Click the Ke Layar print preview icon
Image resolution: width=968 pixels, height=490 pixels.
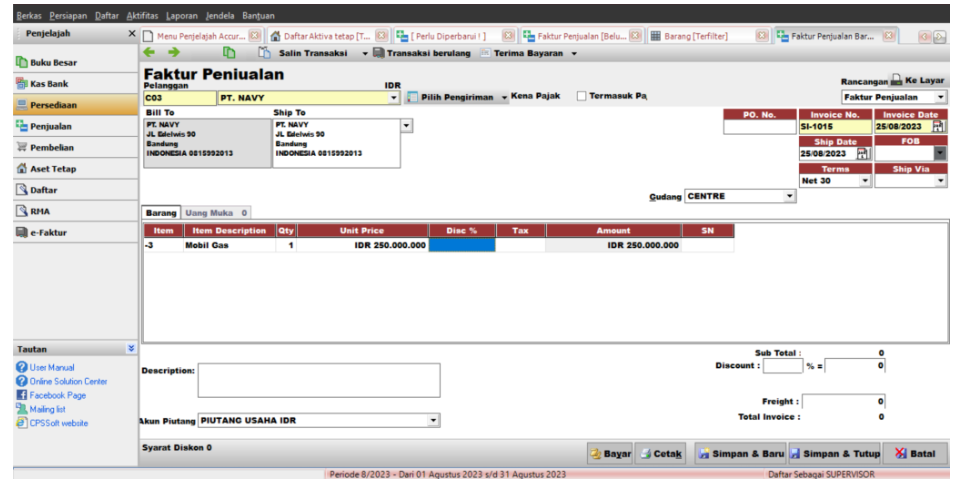tap(897, 80)
